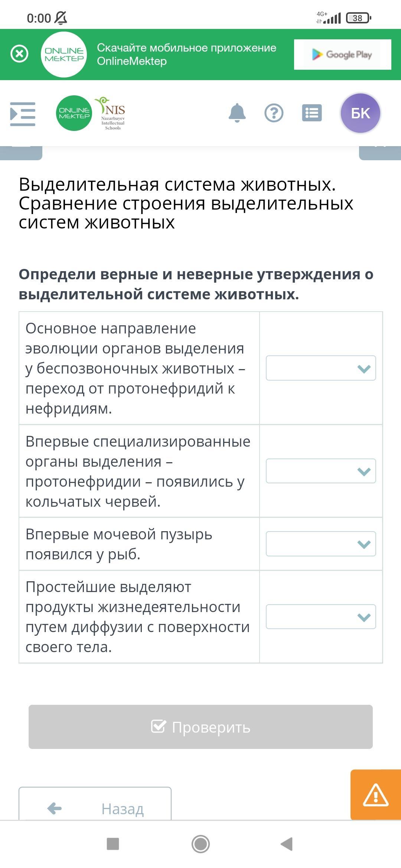Image resolution: width=401 pixels, height=868 pixels.
Task: Open the NIS Nazarbayev Intellectual Schools logo
Action: click(x=112, y=114)
